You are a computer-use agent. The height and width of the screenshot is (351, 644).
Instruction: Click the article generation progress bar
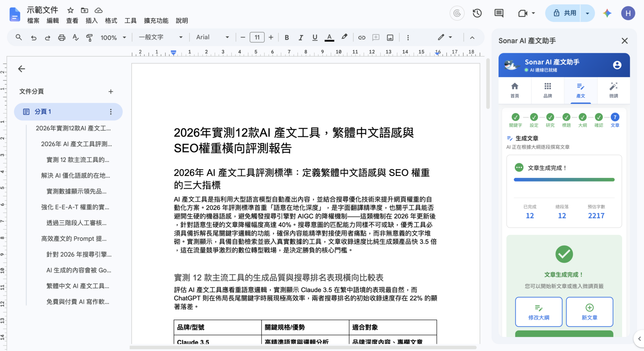[x=564, y=180]
